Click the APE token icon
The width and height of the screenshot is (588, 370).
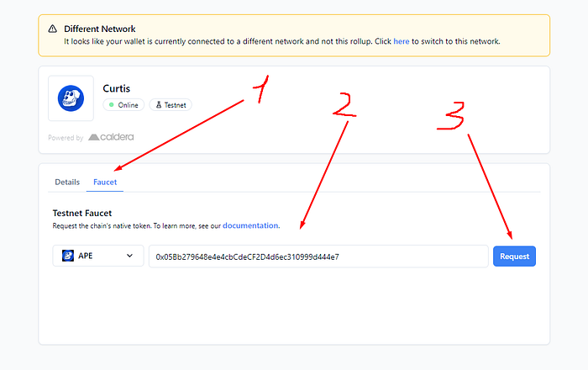point(68,256)
